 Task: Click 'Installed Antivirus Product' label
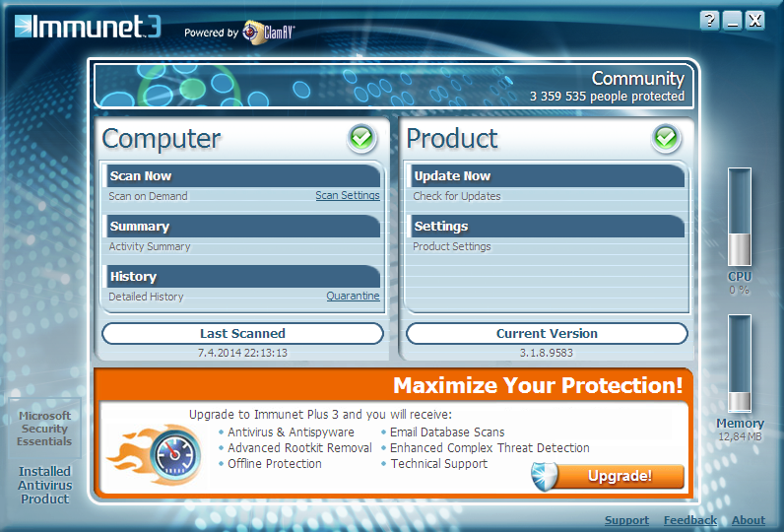click(x=44, y=485)
